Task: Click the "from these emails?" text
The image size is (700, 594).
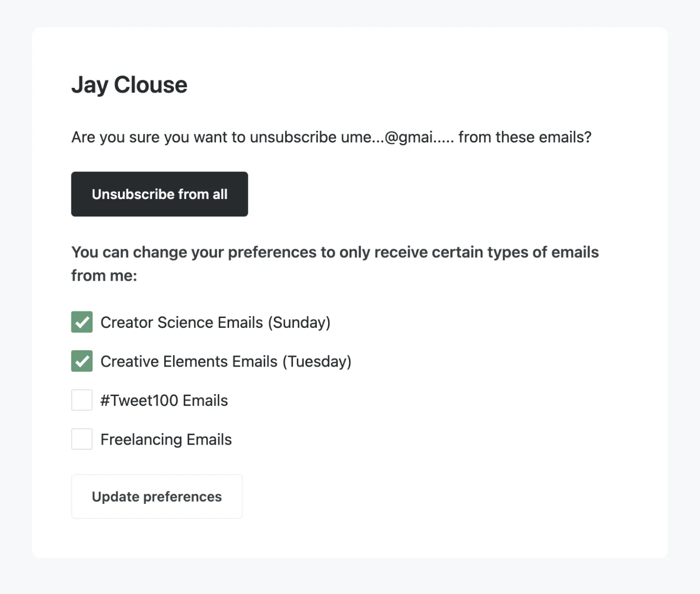Action: click(525, 137)
